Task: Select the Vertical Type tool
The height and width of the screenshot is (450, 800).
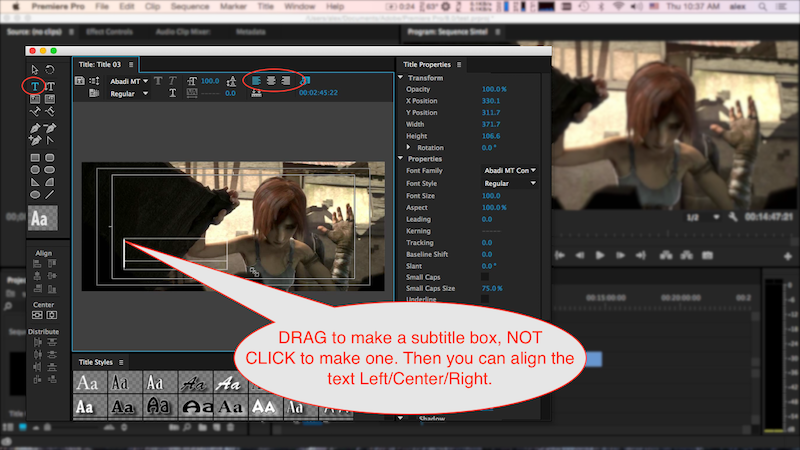Action: [50, 86]
